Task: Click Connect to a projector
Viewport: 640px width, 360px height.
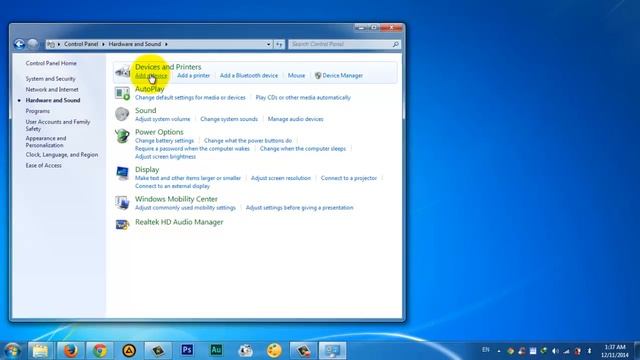Action: pos(349,178)
